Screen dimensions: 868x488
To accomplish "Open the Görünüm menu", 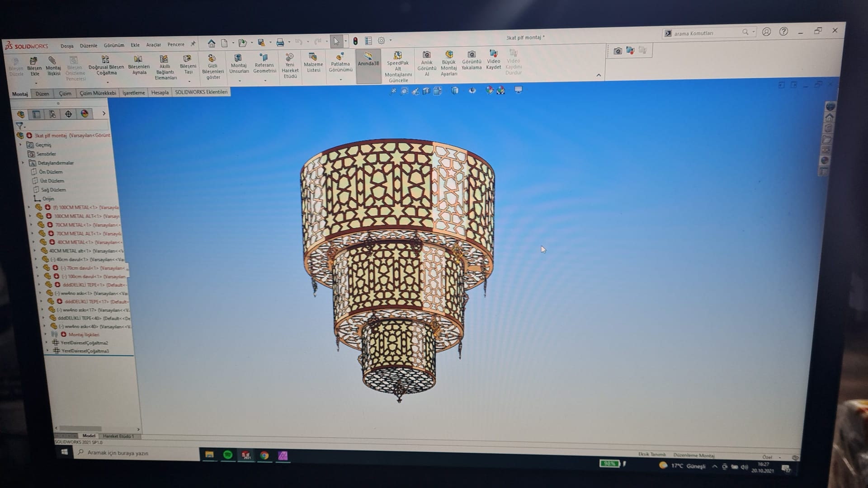I will pos(114,45).
